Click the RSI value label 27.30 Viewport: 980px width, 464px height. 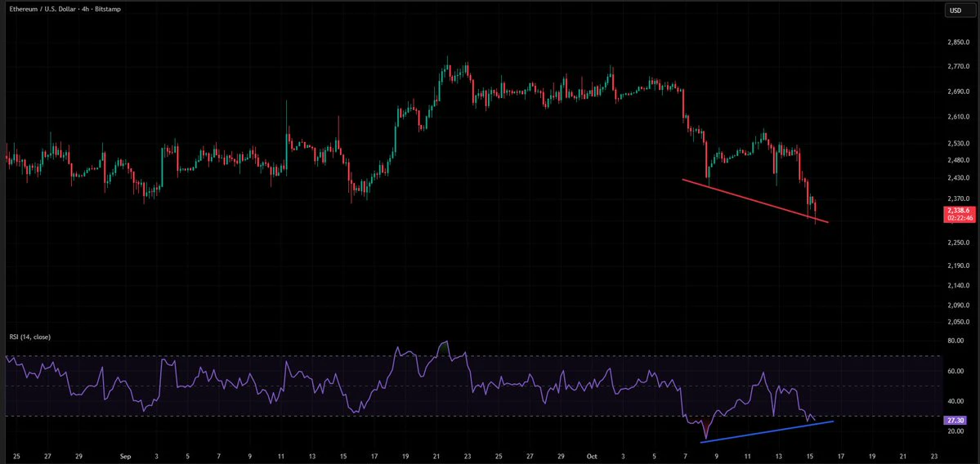coord(955,421)
